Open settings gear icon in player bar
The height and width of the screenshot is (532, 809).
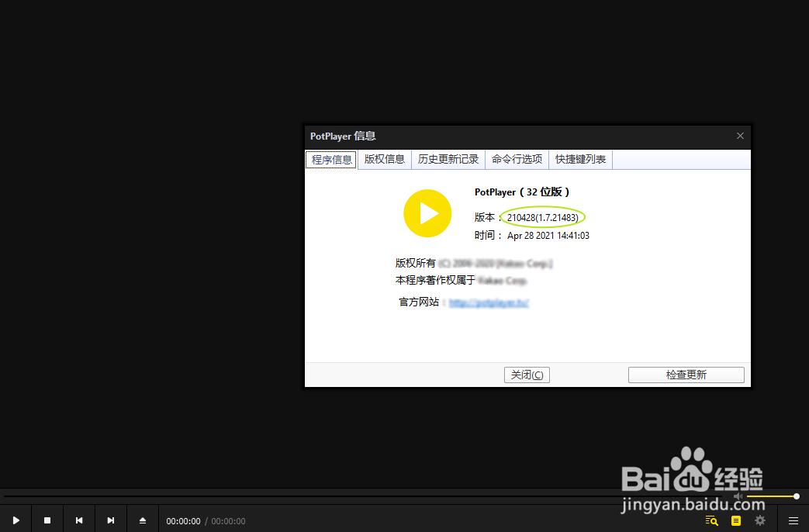coord(760,520)
